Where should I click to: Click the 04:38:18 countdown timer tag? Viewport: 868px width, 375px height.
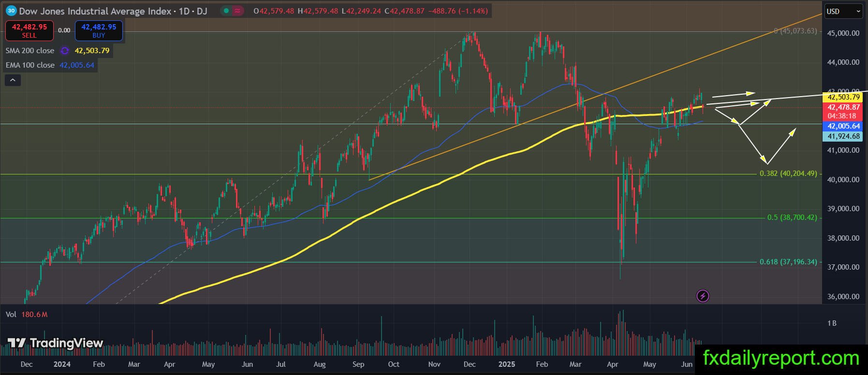coord(843,116)
